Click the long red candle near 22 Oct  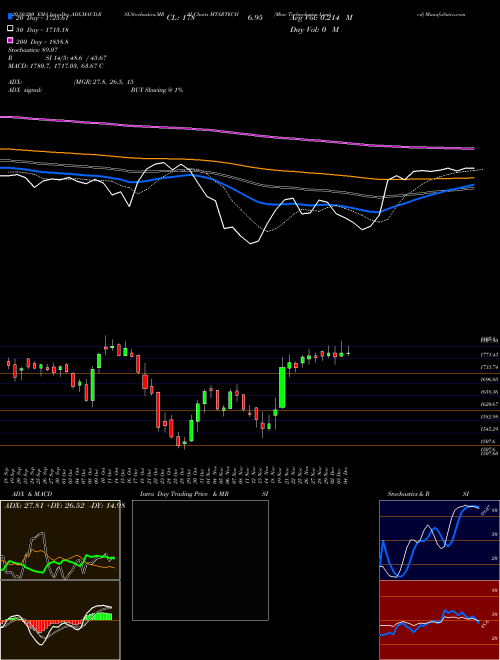(x=158, y=410)
